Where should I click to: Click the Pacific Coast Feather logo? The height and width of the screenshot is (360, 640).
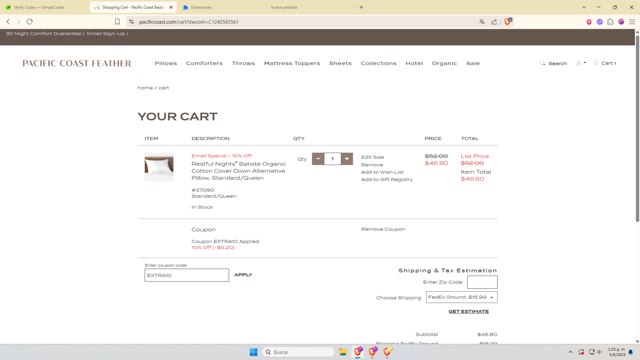[x=77, y=63]
